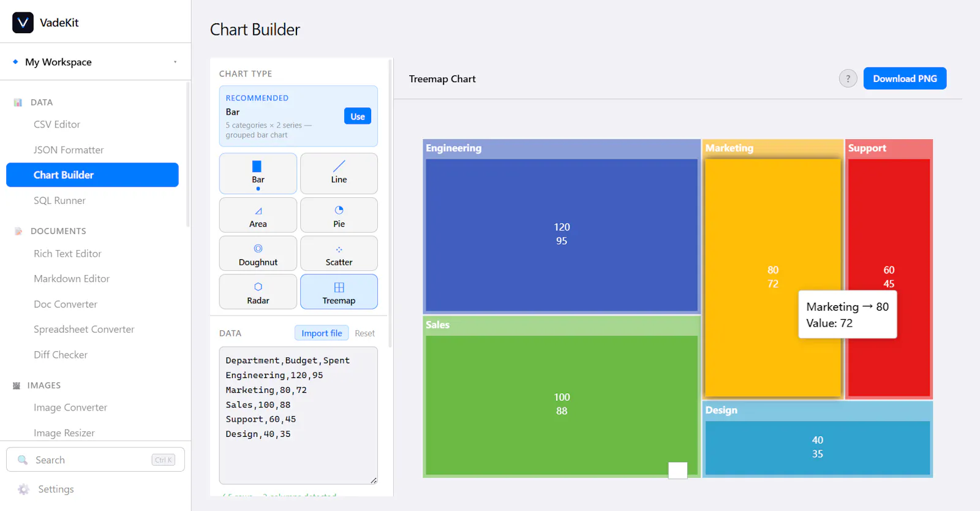The width and height of the screenshot is (980, 511).
Task: Click the CSV data text area
Action: 298,415
